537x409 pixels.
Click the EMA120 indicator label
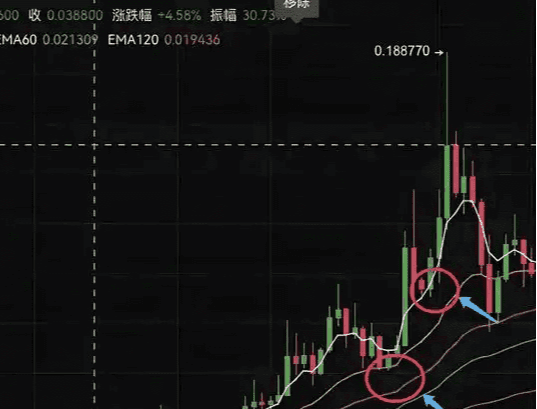(133, 40)
